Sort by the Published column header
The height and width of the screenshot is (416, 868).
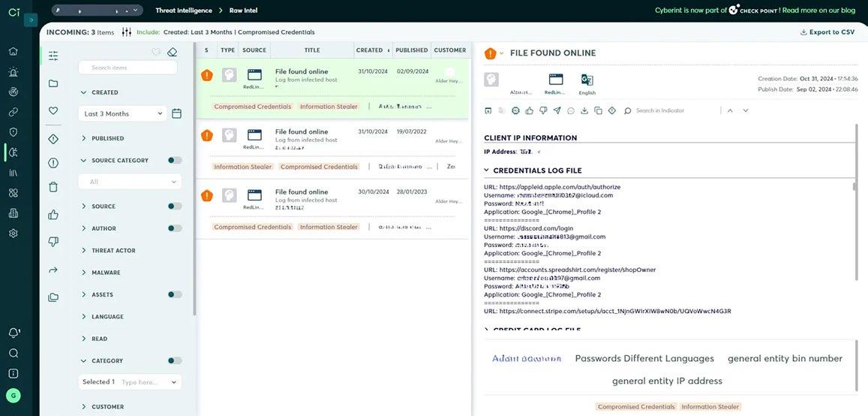point(412,50)
